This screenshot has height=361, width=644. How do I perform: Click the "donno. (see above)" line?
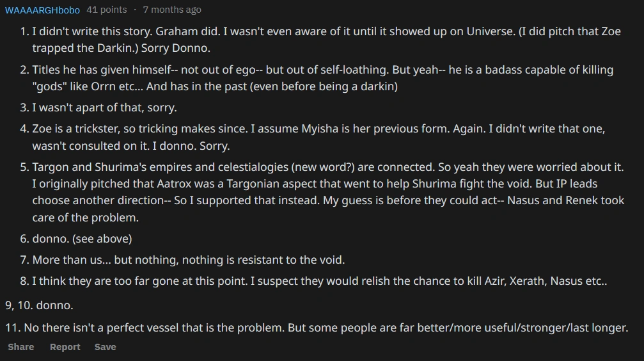[x=82, y=239]
